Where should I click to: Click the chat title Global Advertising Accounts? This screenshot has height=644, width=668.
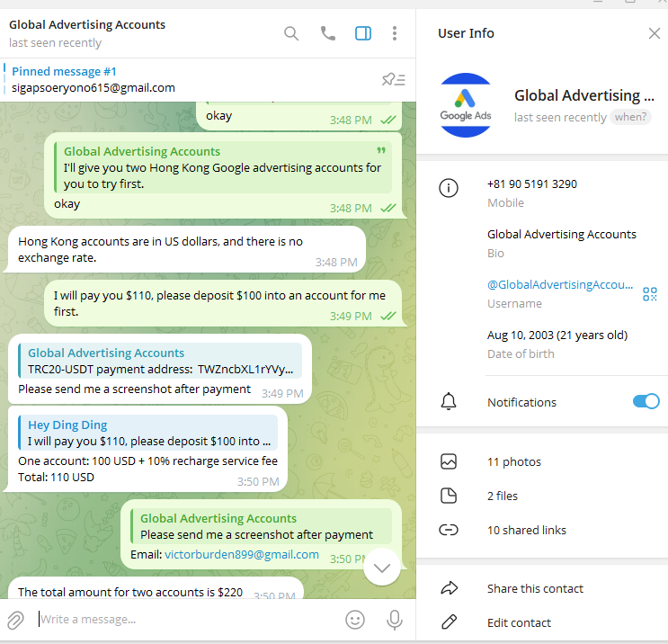87,24
